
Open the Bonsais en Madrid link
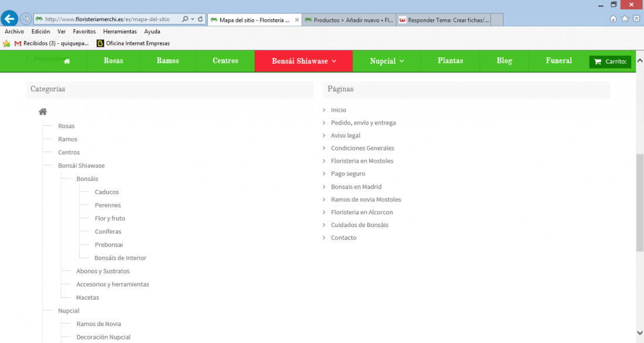(x=356, y=187)
